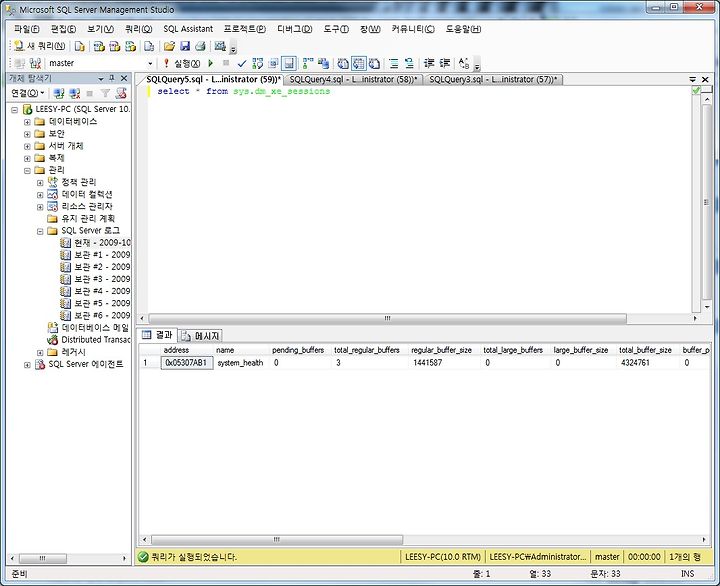The image size is (720, 586).
Task: Expand the 서버 개체 folder node
Action: click(27, 146)
